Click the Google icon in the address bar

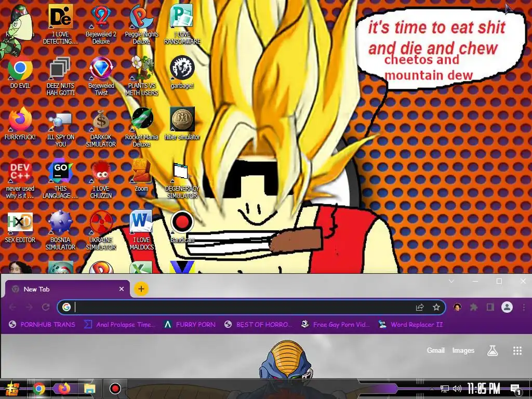pyautogui.click(x=66, y=307)
